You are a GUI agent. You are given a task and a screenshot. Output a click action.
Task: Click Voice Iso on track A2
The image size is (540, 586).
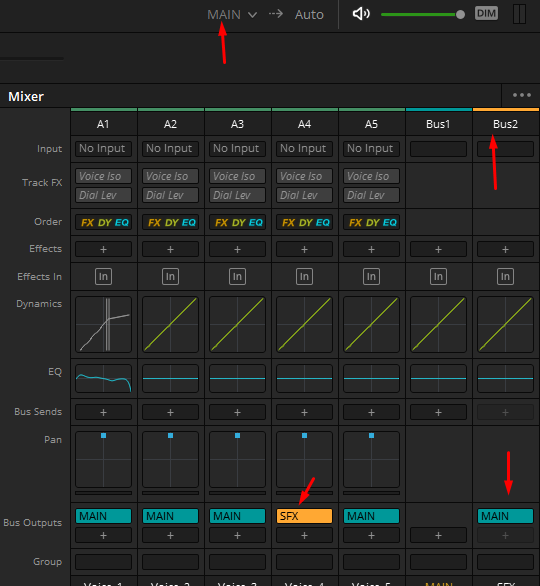point(170,176)
